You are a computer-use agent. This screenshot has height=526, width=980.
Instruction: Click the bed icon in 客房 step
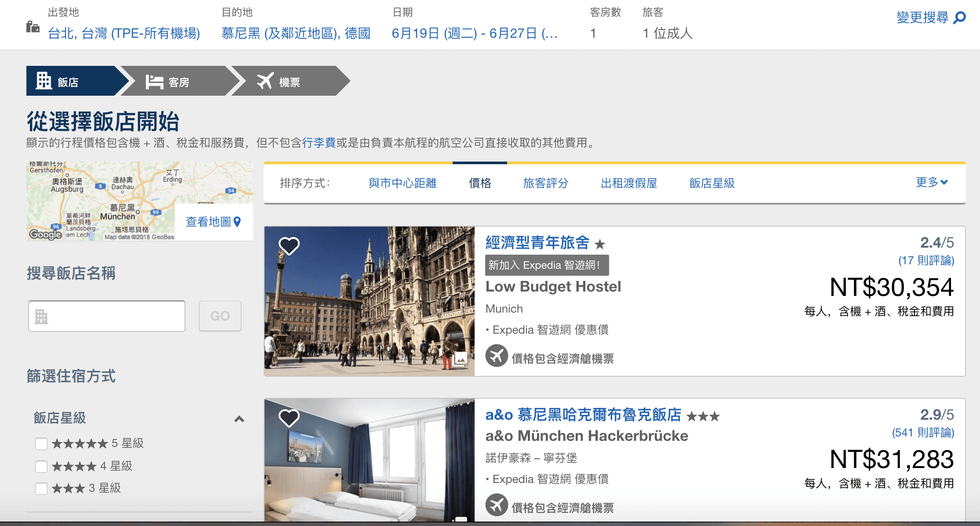pyautogui.click(x=154, y=82)
